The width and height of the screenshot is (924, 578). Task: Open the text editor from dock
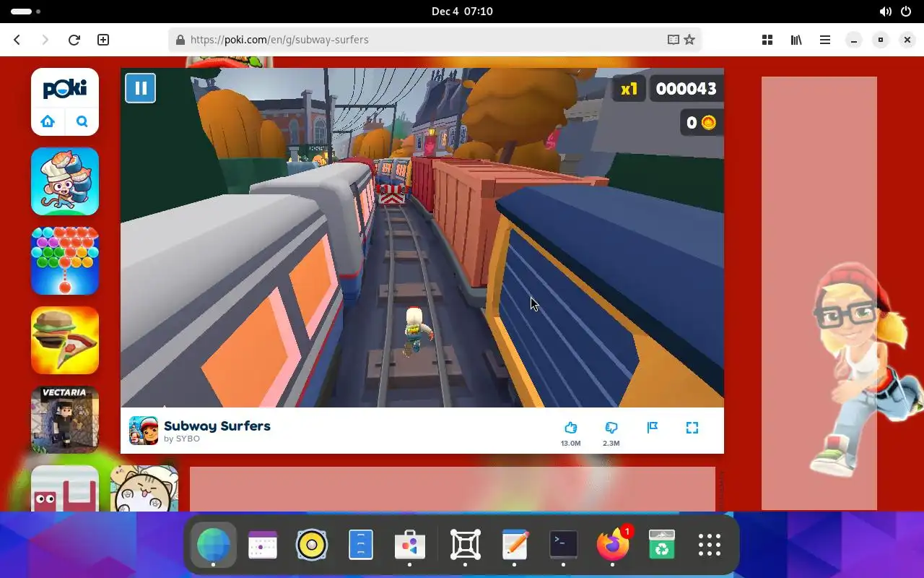[x=515, y=545]
